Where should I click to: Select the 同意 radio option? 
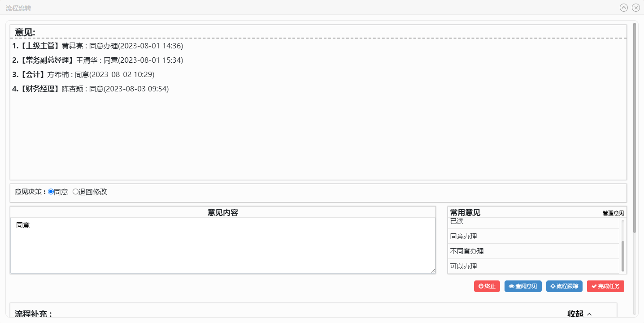51,192
